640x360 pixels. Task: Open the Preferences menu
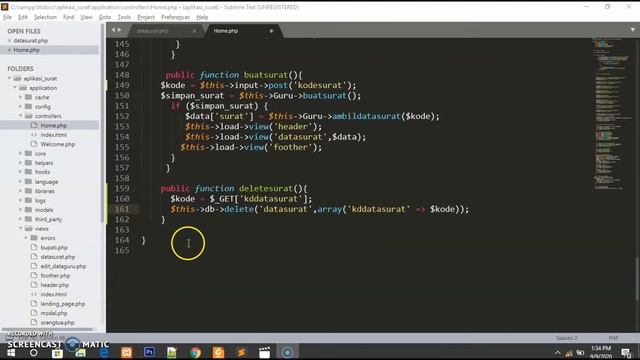point(176,17)
